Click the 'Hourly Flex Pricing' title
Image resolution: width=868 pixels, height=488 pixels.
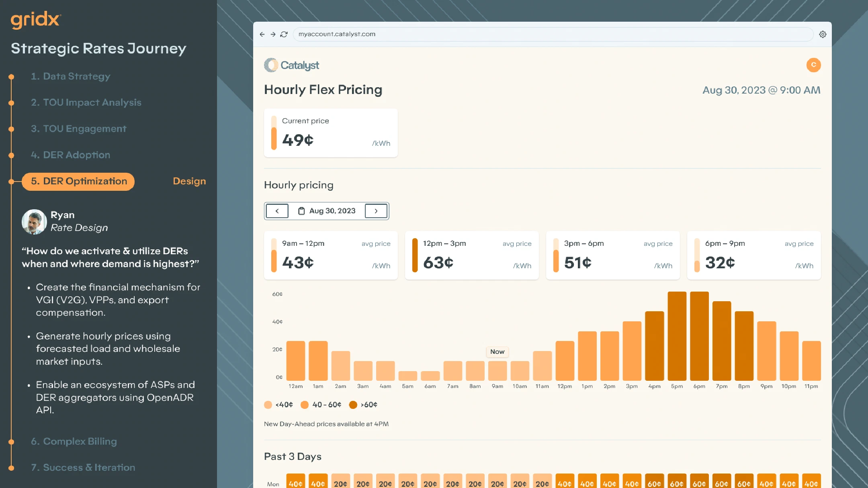323,90
